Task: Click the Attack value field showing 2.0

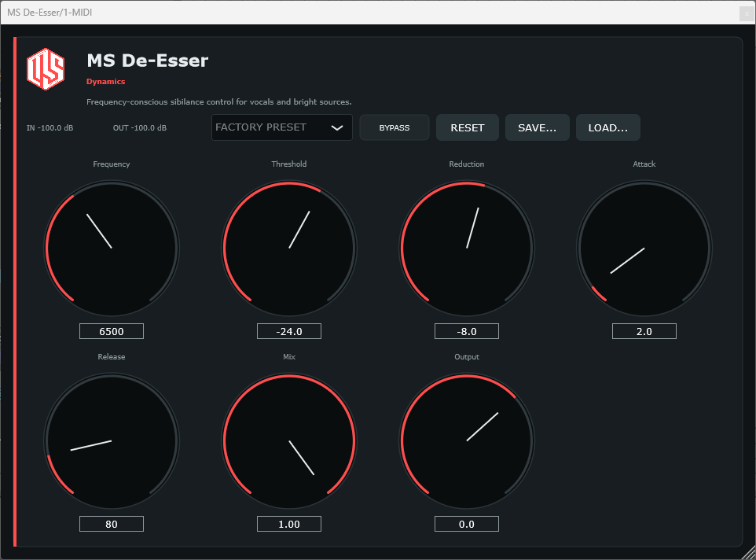Action: click(644, 331)
